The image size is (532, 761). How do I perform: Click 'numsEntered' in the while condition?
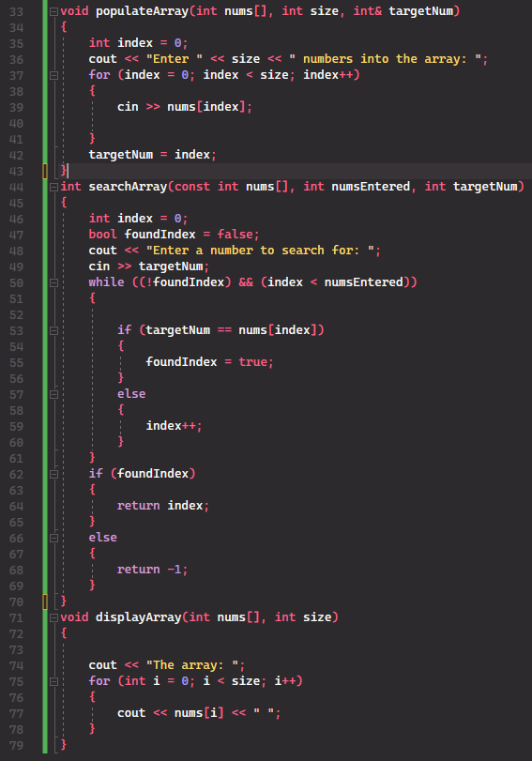tap(363, 282)
